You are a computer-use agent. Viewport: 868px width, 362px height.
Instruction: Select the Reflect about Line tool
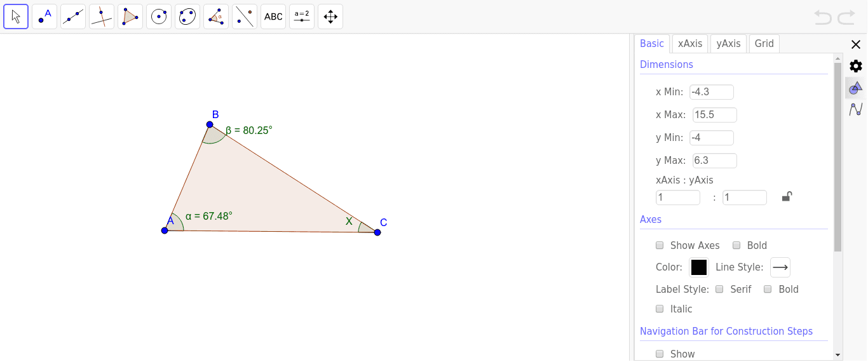[245, 17]
